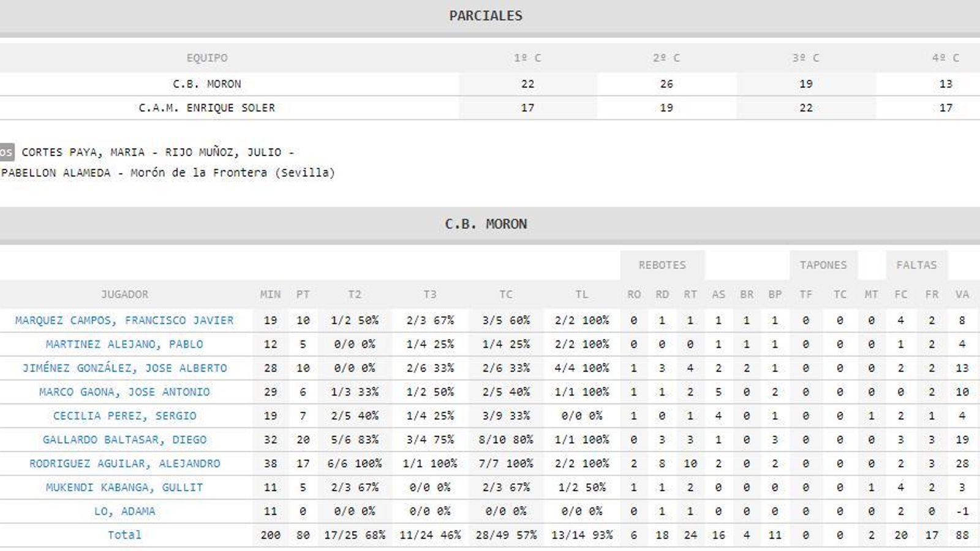
Task: Open Cecilia Perez, Sergio player link
Action: pyautogui.click(x=124, y=416)
